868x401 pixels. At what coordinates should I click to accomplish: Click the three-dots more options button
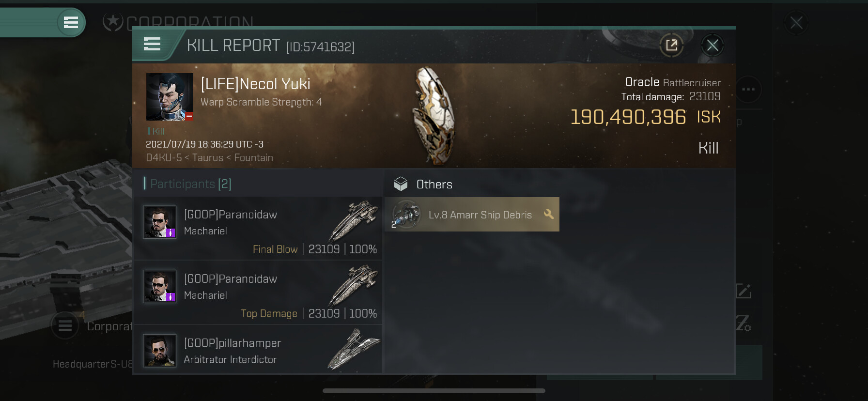[748, 89]
